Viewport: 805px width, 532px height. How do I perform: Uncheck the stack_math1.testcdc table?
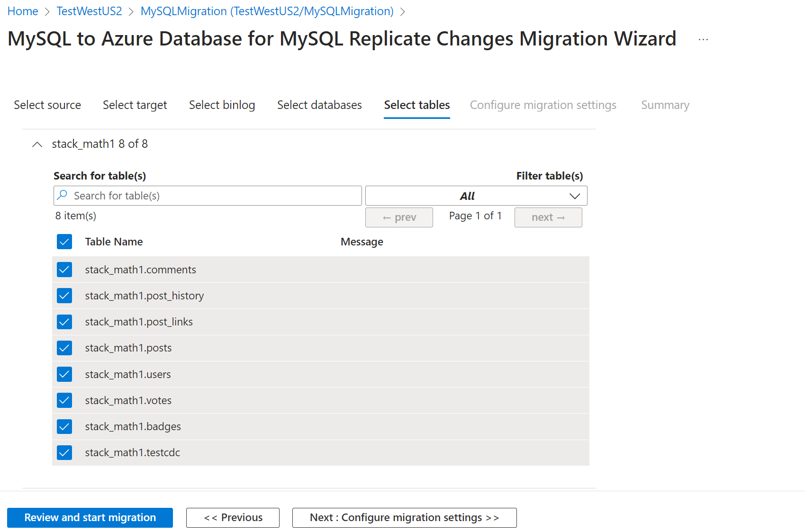[x=64, y=452]
